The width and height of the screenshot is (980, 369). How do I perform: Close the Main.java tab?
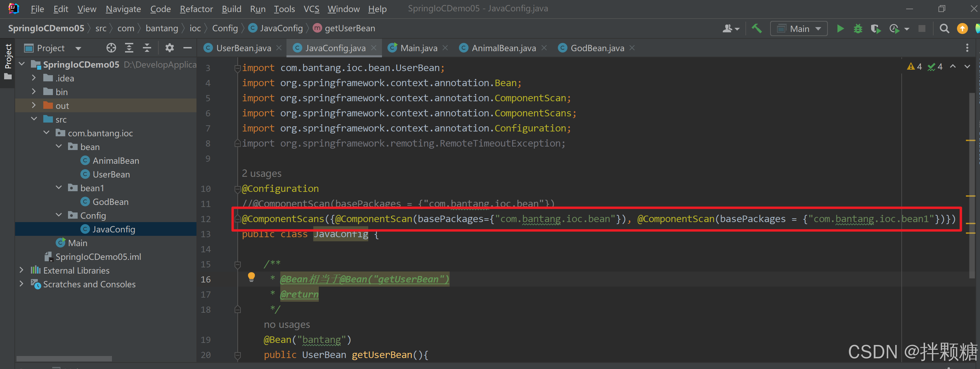pyautogui.click(x=445, y=48)
